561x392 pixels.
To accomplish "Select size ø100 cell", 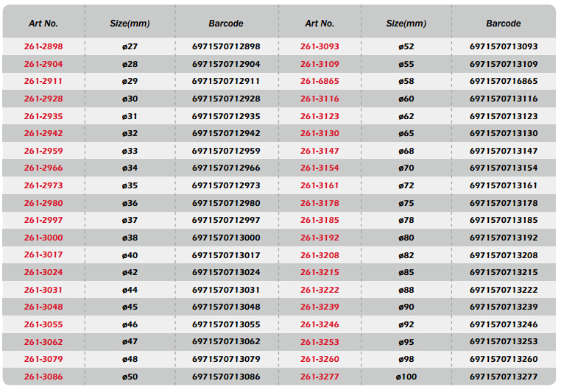I will [x=406, y=377].
